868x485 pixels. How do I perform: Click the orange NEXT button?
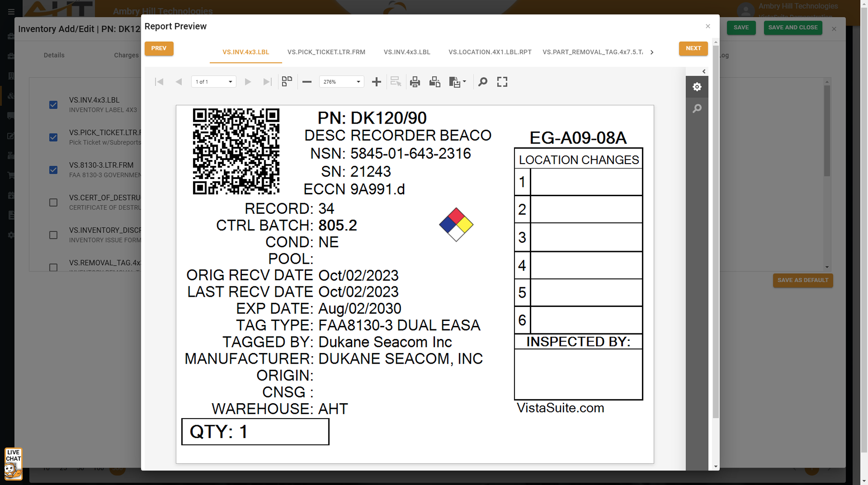point(693,48)
